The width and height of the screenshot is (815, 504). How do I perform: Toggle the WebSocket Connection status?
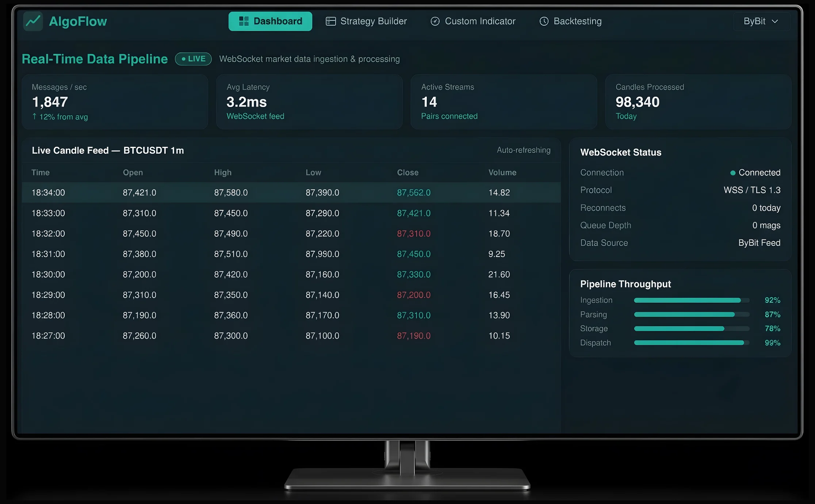pyautogui.click(x=755, y=172)
